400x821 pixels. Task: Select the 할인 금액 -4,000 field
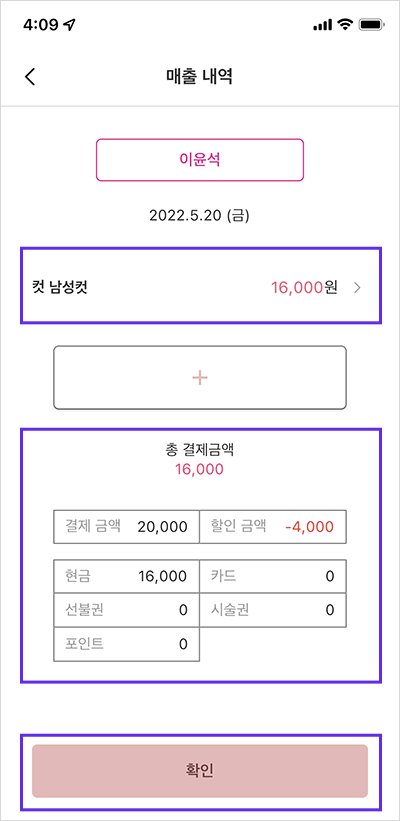(273, 527)
